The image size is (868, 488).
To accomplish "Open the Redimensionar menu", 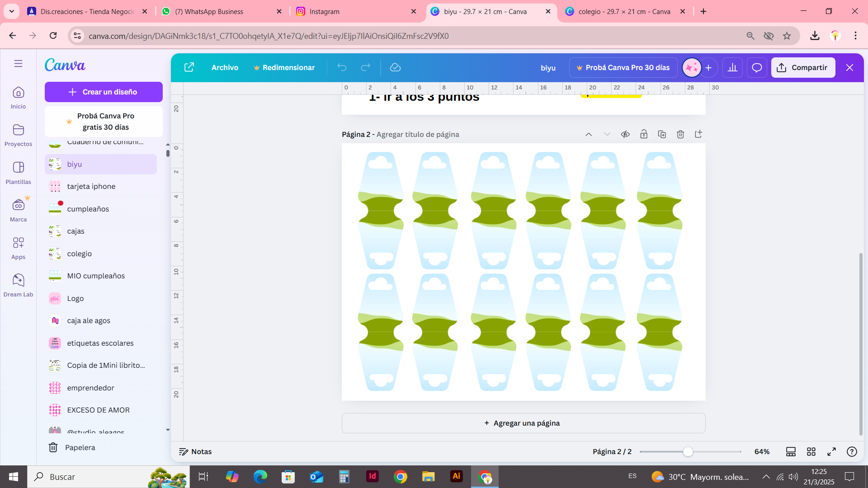I will click(x=284, y=67).
